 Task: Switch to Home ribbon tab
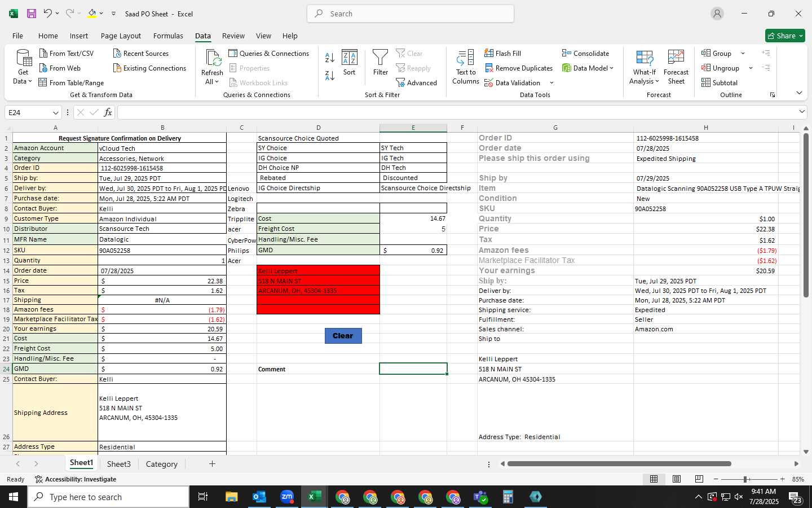[x=48, y=36]
